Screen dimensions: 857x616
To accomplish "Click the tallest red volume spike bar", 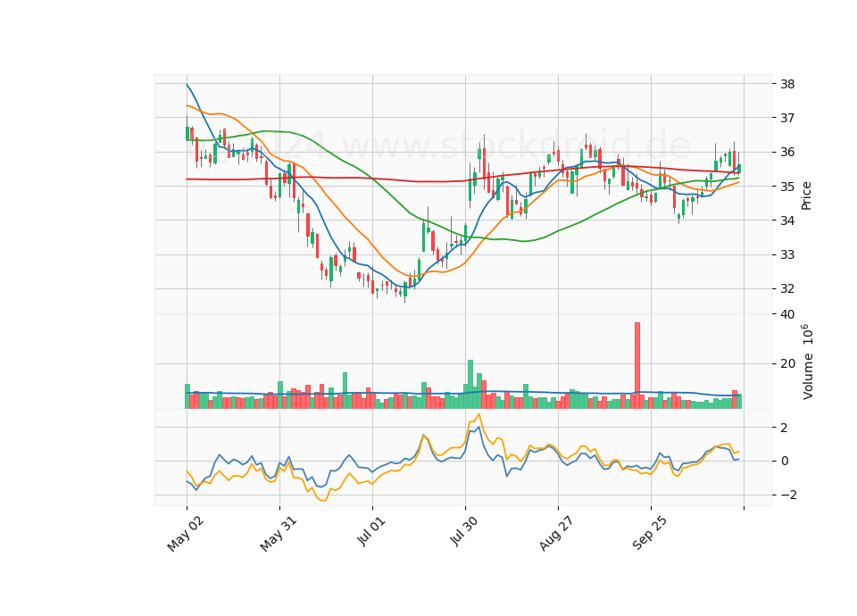I will coord(637,366).
